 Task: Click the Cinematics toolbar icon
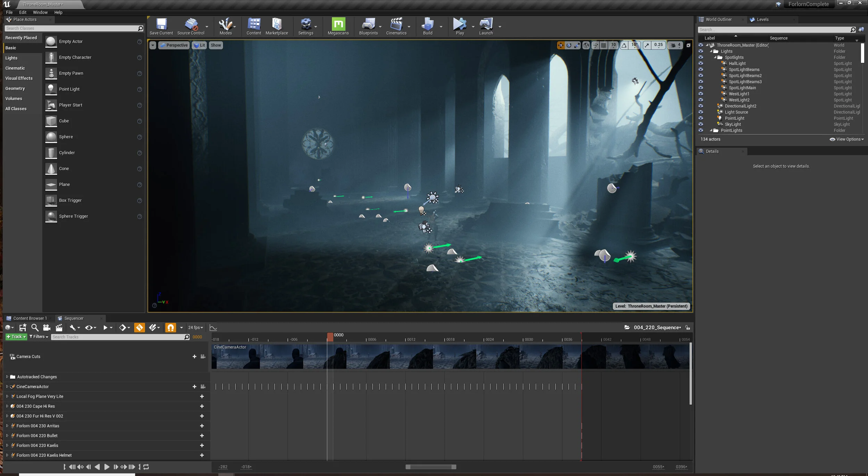pos(396,26)
